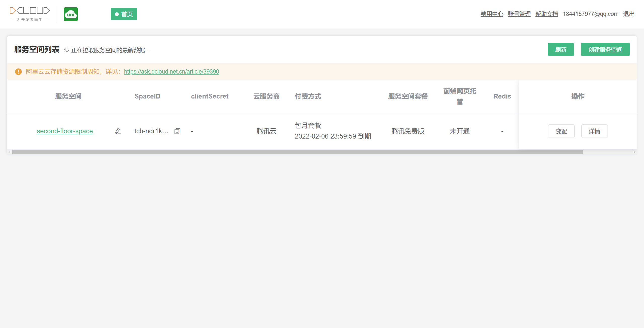Click the 详情 button

(x=594, y=131)
